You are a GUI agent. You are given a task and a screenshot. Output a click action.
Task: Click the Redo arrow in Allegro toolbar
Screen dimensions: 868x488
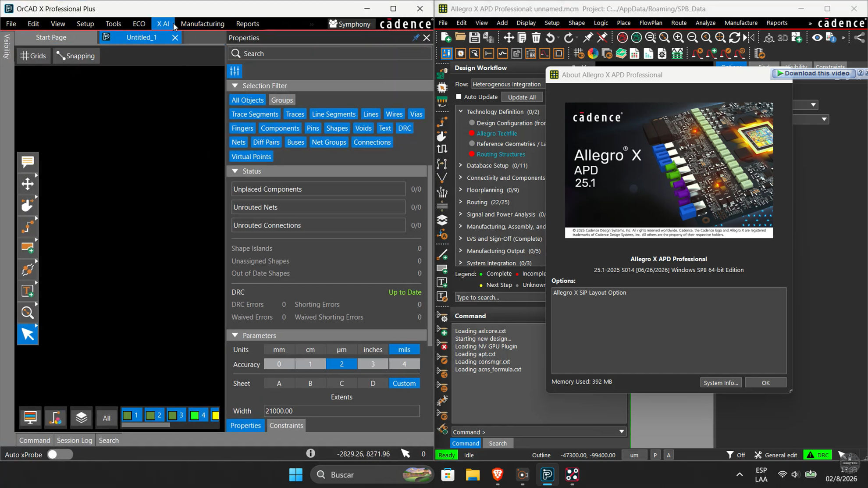[569, 38]
